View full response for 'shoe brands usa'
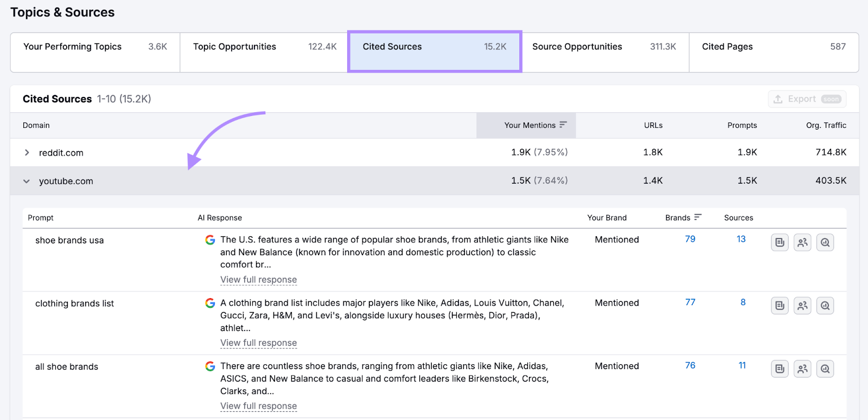The image size is (868, 420). [258, 280]
